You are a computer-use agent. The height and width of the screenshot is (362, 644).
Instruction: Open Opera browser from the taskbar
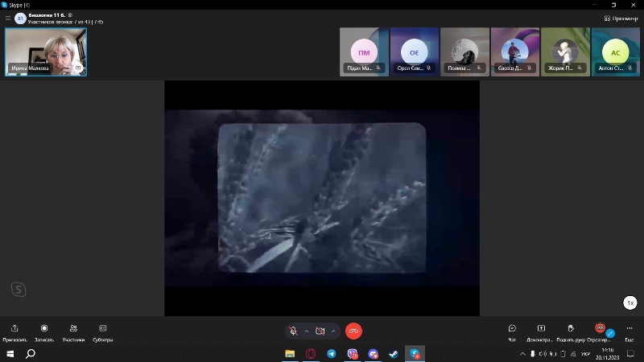pyautogui.click(x=311, y=354)
